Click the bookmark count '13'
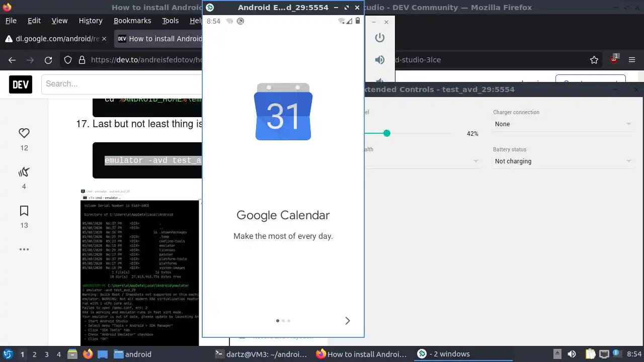 [24, 225]
